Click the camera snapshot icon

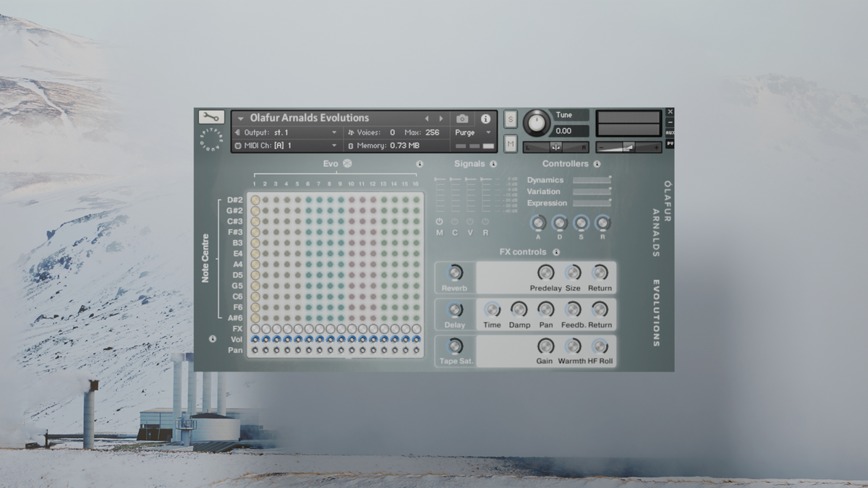[462, 119]
